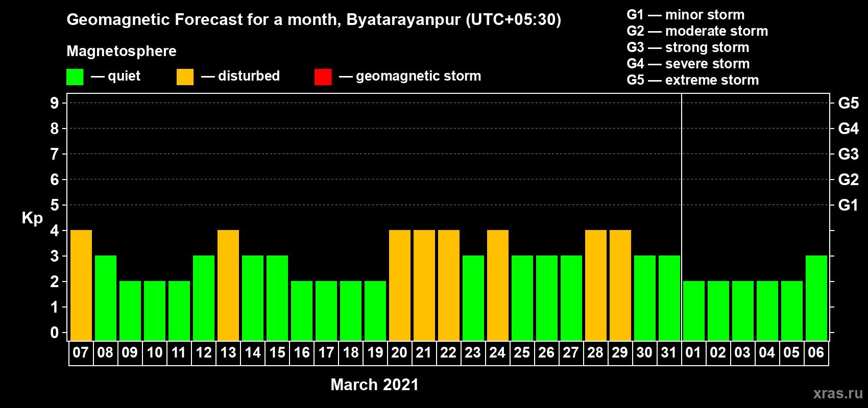This screenshot has width=868, height=408.
Task: Click the green quiet legend swatch
Action: coord(75,77)
